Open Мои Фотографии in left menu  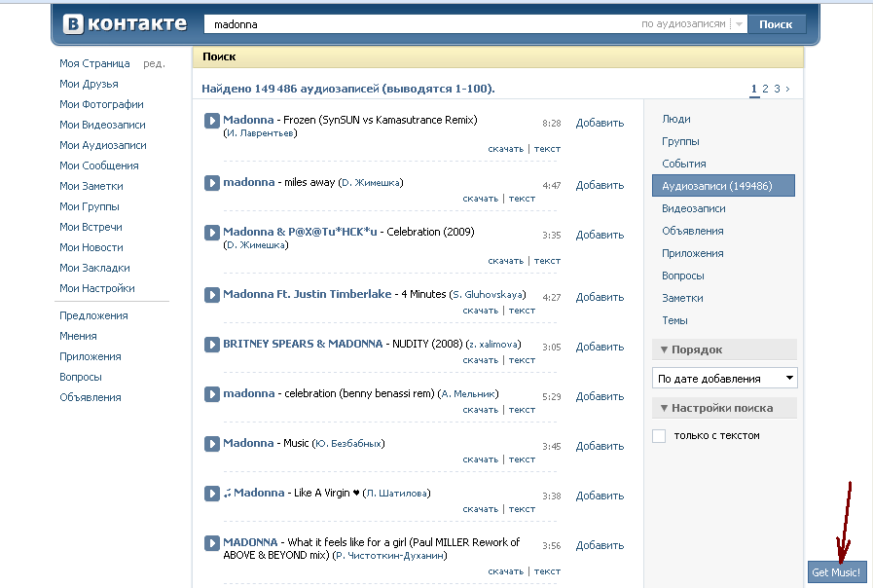[101, 105]
